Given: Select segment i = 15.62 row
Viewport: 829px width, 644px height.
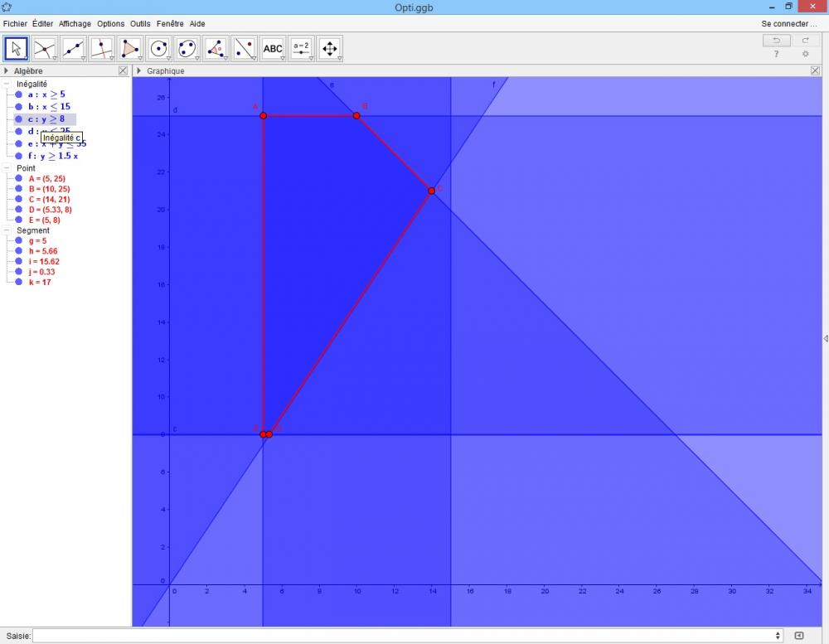Looking at the screenshot, I should 44,262.
